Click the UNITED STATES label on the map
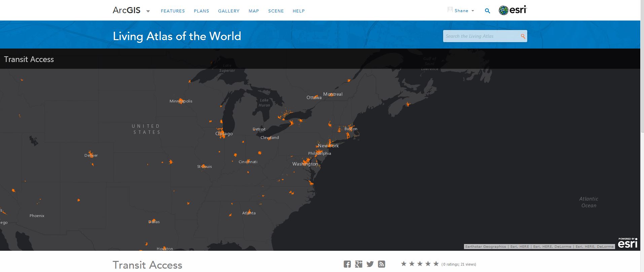The height and width of the screenshot is (272, 644). 146,129
